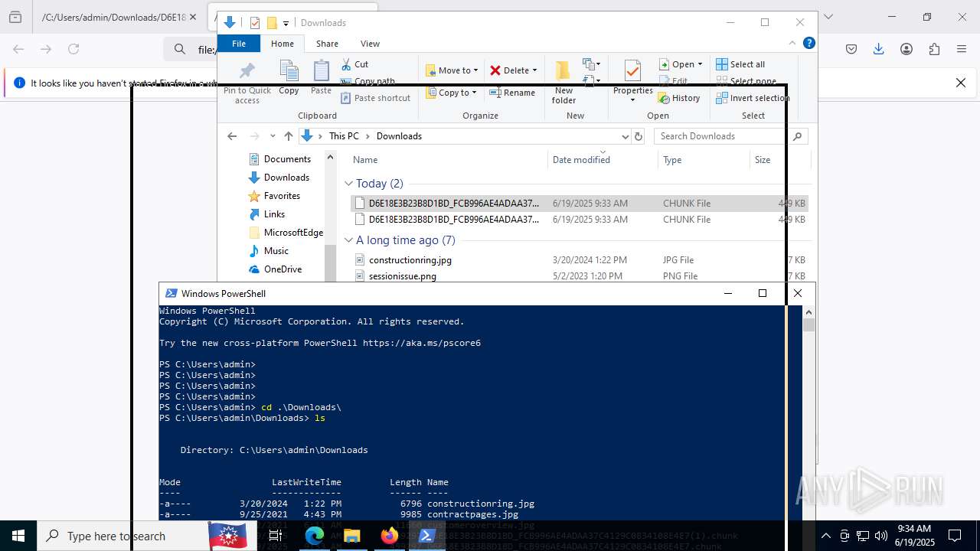Click the Firefox Pocket save icon
This screenshot has height=551, width=980.
tap(851, 49)
